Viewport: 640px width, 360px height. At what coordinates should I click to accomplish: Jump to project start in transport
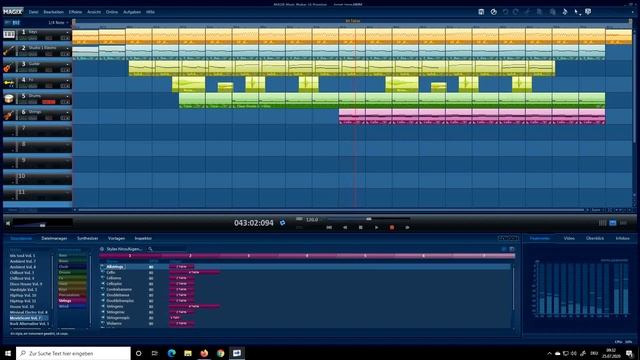329,227
